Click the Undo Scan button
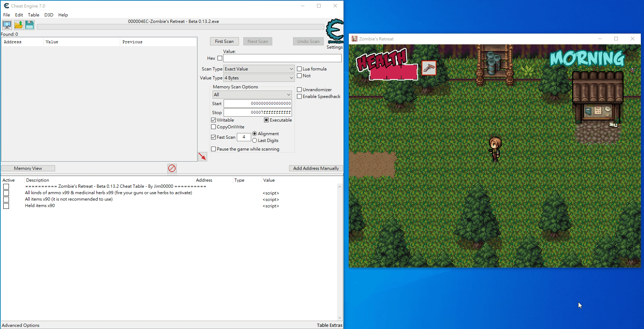This screenshot has height=329, width=644. pyautogui.click(x=308, y=41)
